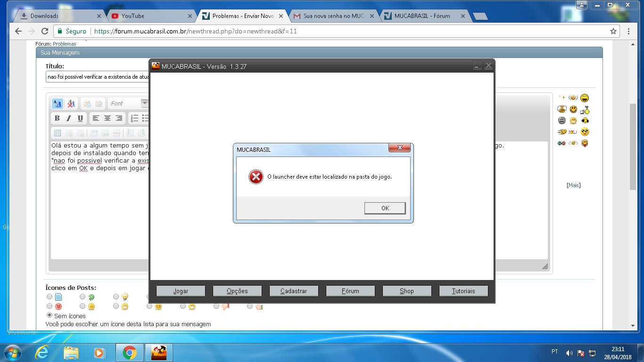Insert the tongue-out winking smiley
The image size is (644, 362).
click(585, 143)
